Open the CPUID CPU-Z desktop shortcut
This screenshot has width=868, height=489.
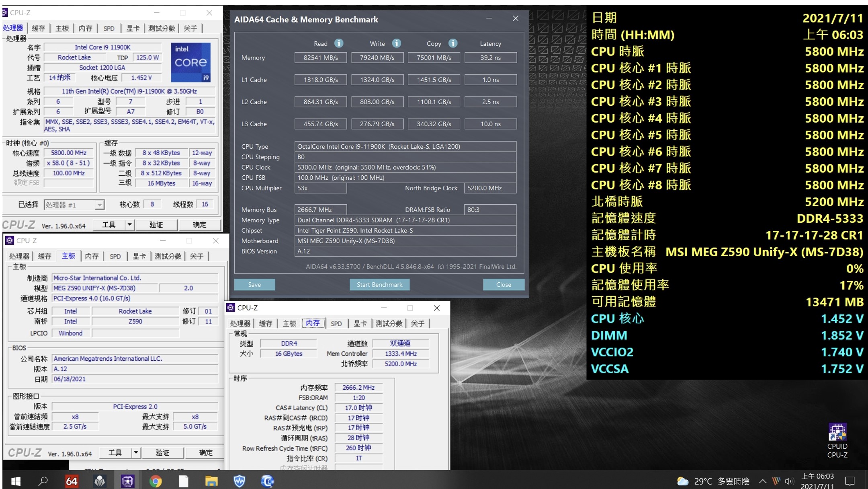click(837, 441)
